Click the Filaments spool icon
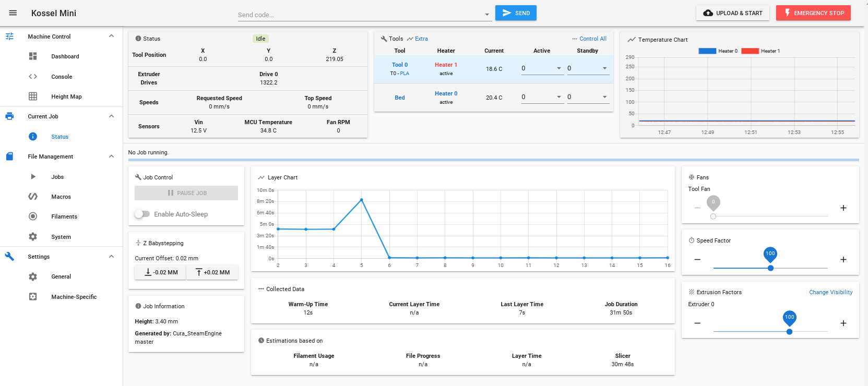The image size is (868, 386). pos(33,216)
